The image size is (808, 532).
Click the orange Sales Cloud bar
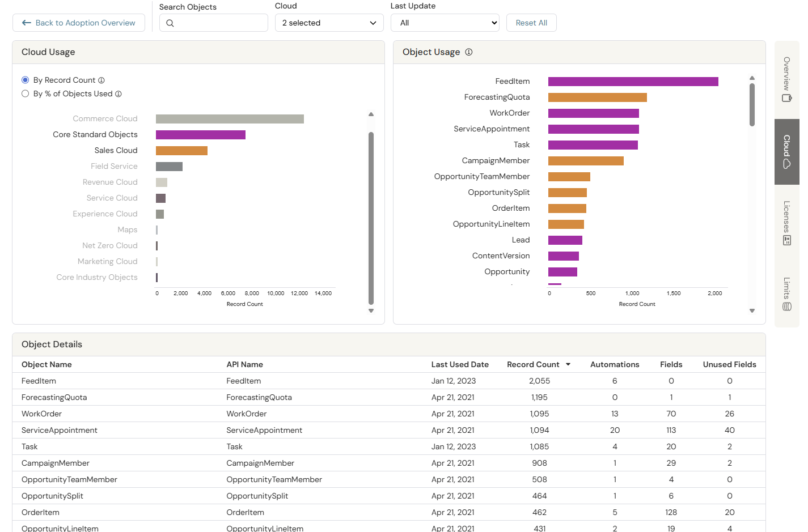[x=181, y=151]
